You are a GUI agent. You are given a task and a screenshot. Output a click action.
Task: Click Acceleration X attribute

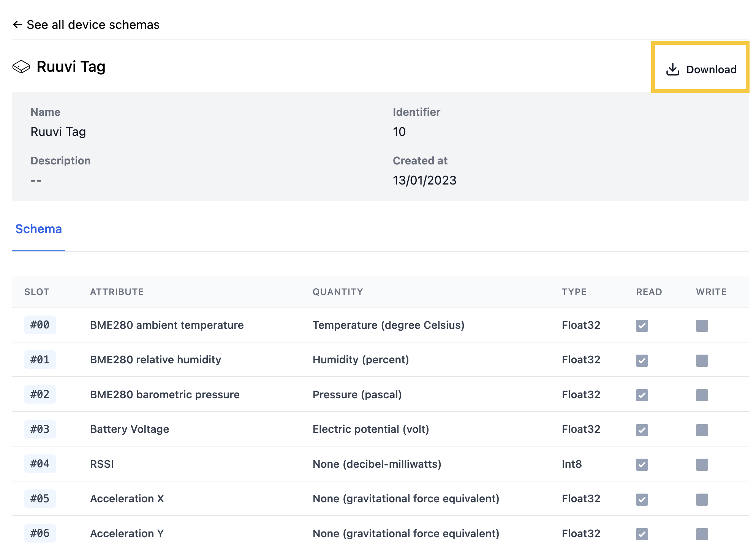127,499
